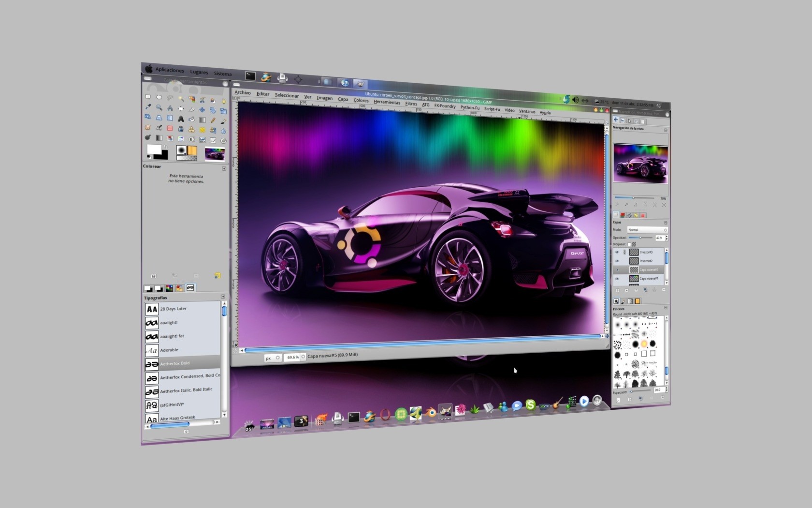Image resolution: width=812 pixels, height=508 pixels.
Task: Toggle visibility of Capa nueva#1 layer
Action: coord(617,279)
